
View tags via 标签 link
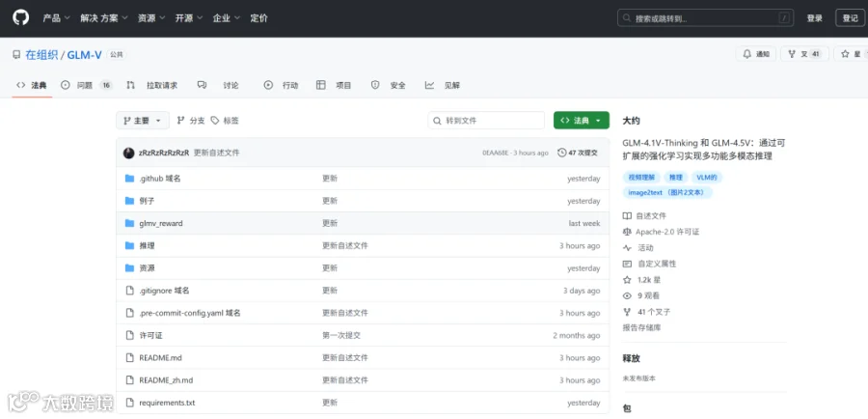[225, 121]
